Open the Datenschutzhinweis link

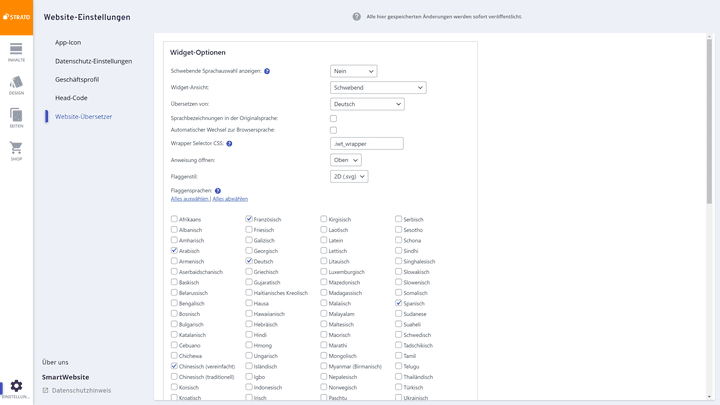click(81, 391)
